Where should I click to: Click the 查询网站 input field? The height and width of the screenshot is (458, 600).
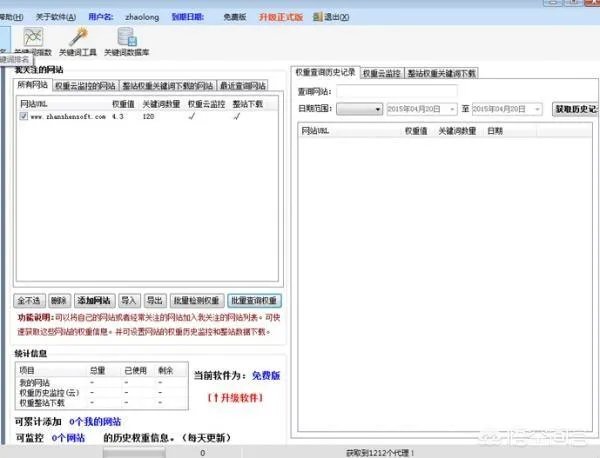[396, 91]
